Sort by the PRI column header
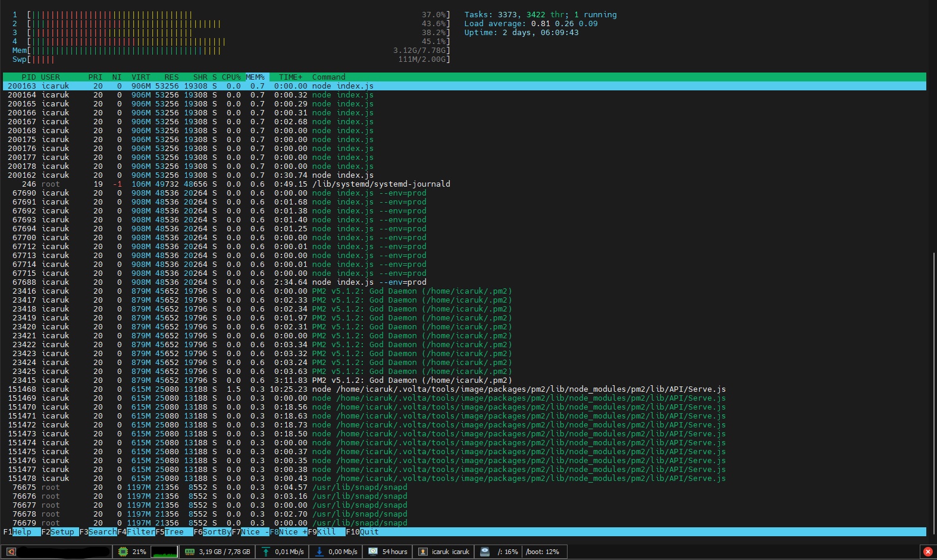Image resolution: width=937 pixels, height=560 pixels. [95, 77]
